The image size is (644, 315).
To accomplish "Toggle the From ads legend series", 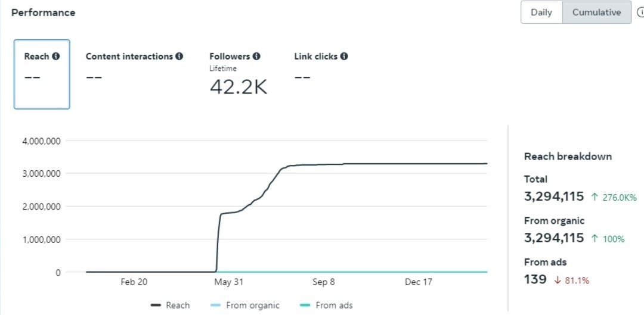I will click(326, 305).
